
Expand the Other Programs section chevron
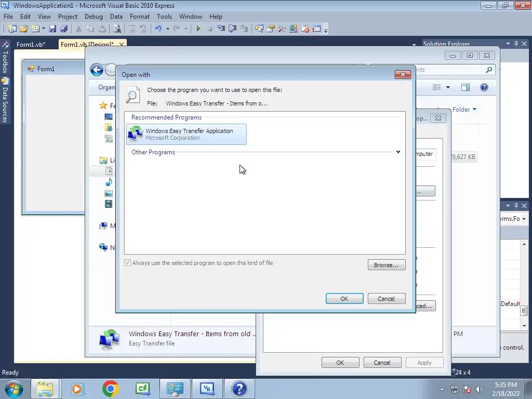[398, 152]
